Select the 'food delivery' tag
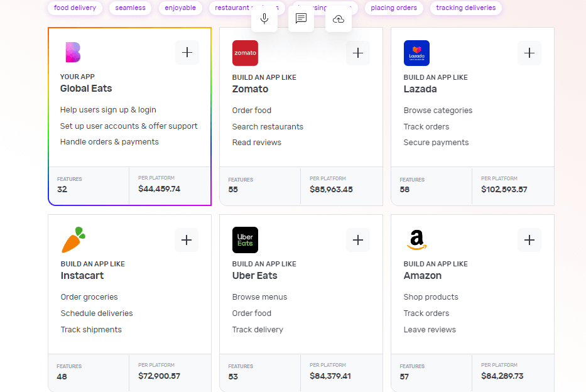This screenshot has height=392, width=586. click(75, 8)
